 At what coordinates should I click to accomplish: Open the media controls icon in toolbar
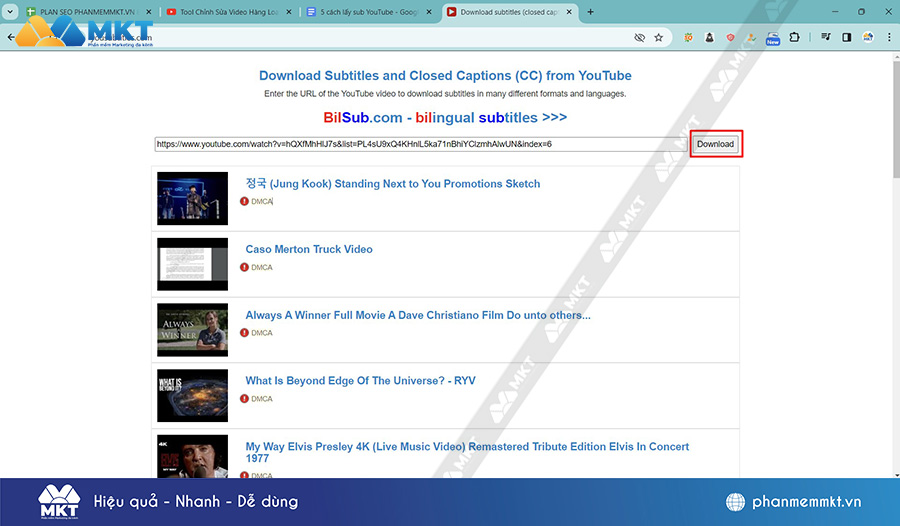point(826,37)
